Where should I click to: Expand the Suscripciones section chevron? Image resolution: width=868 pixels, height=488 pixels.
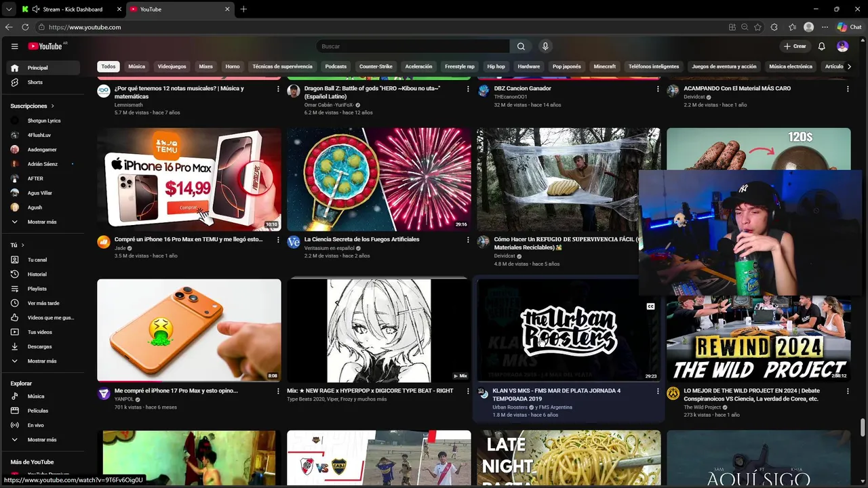tap(52, 106)
